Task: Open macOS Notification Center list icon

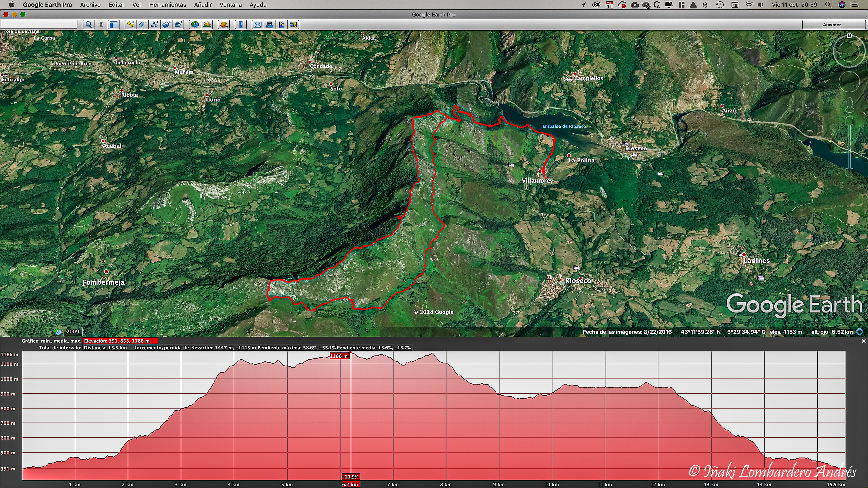Action: click(855, 5)
